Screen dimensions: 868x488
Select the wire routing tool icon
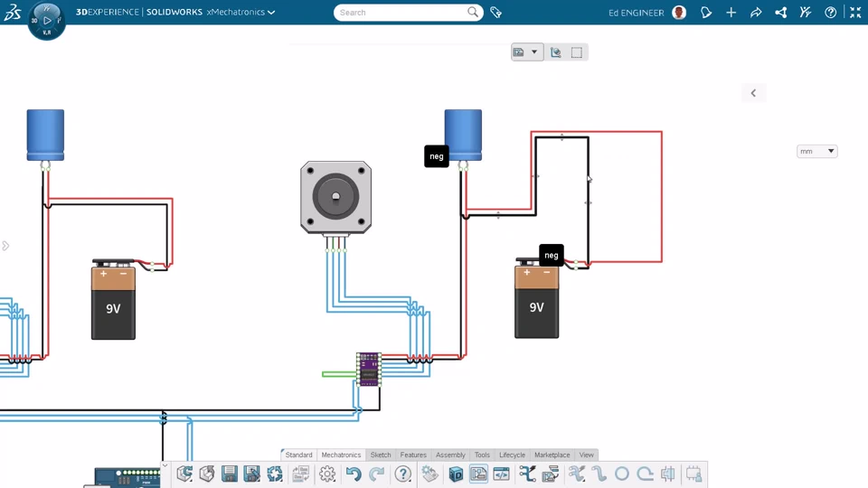click(x=527, y=474)
